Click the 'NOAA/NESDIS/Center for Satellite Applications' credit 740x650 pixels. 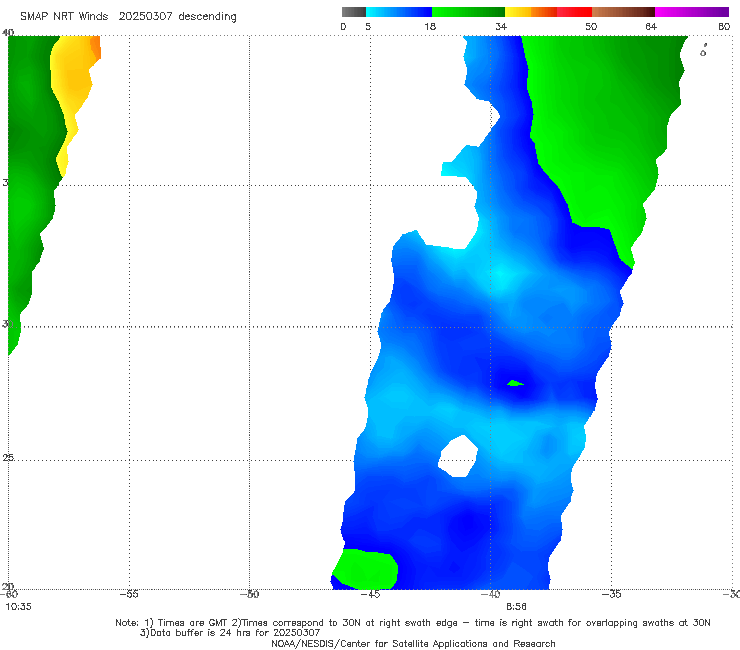413,643
